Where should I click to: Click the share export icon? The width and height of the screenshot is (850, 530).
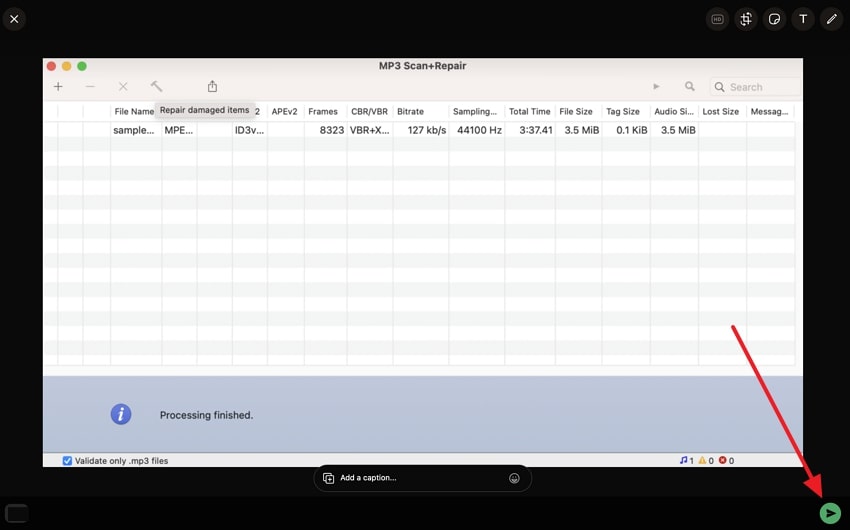[212, 87]
